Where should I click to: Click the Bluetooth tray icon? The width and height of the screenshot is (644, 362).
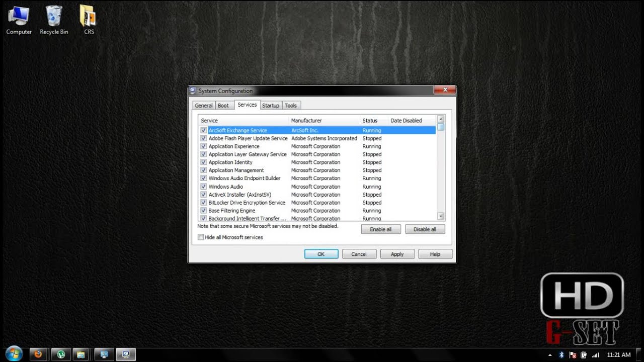pos(561,355)
